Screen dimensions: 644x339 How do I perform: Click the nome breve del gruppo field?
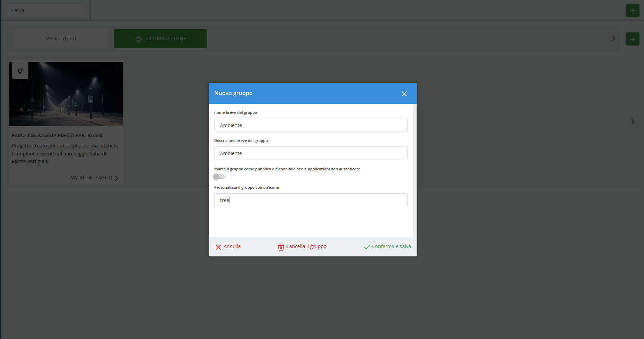tap(311, 125)
